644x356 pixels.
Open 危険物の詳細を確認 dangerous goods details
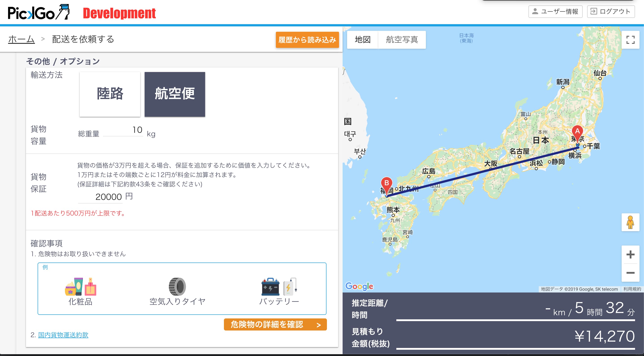pos(275,324)
